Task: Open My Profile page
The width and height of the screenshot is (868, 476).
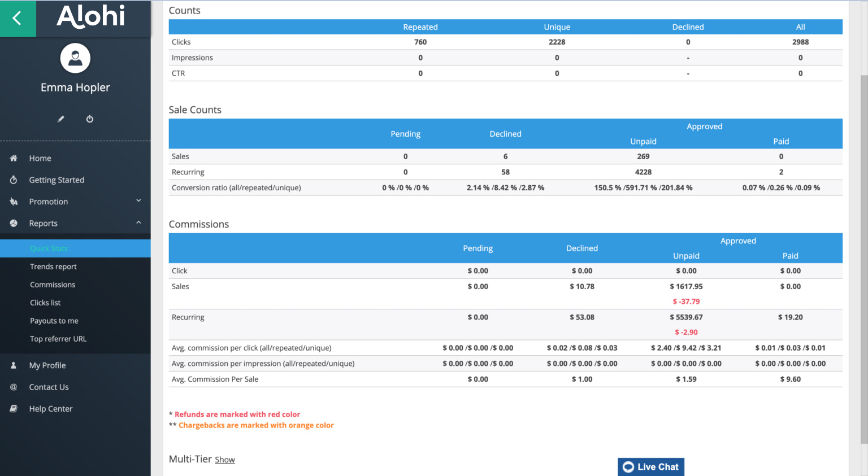Action: click(x=47, y=365)
